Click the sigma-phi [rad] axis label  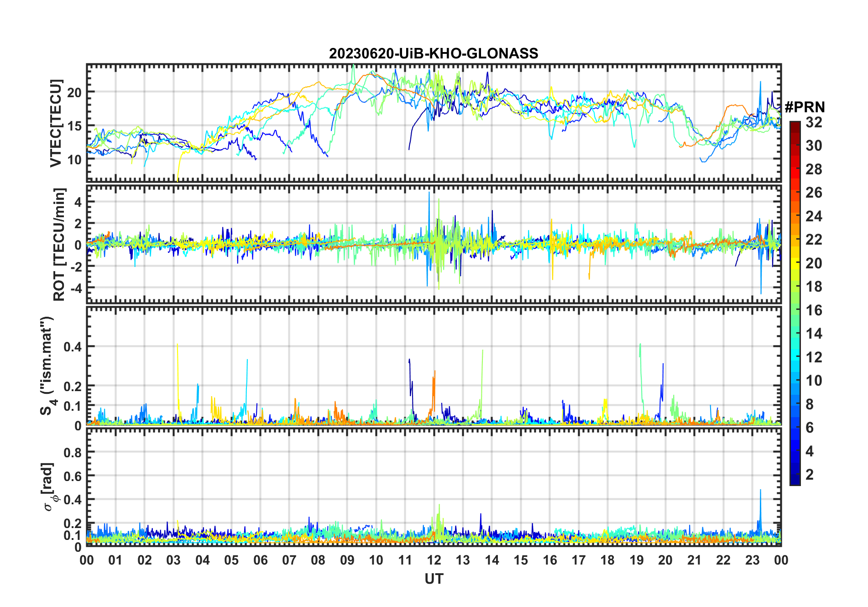(x=49, y=487)
